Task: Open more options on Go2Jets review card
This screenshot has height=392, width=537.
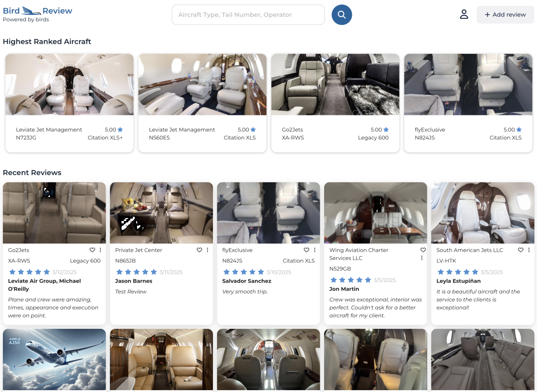Action: (100, 250)
